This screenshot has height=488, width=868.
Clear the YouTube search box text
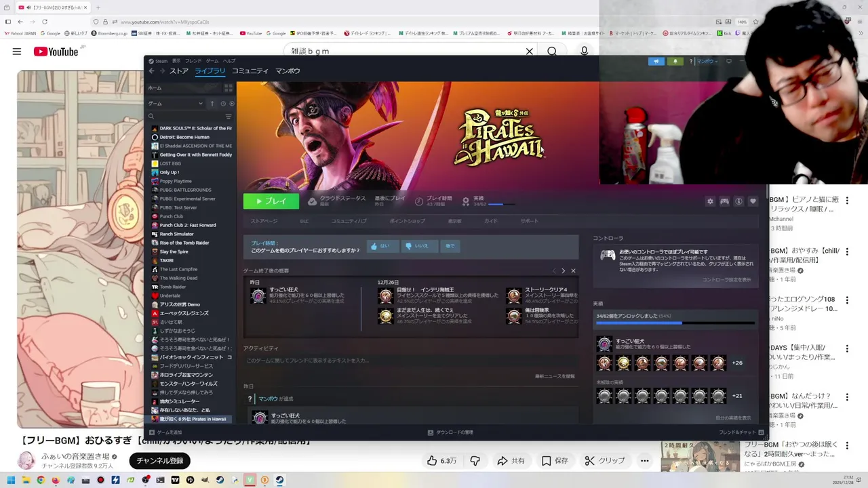point(530,52)
